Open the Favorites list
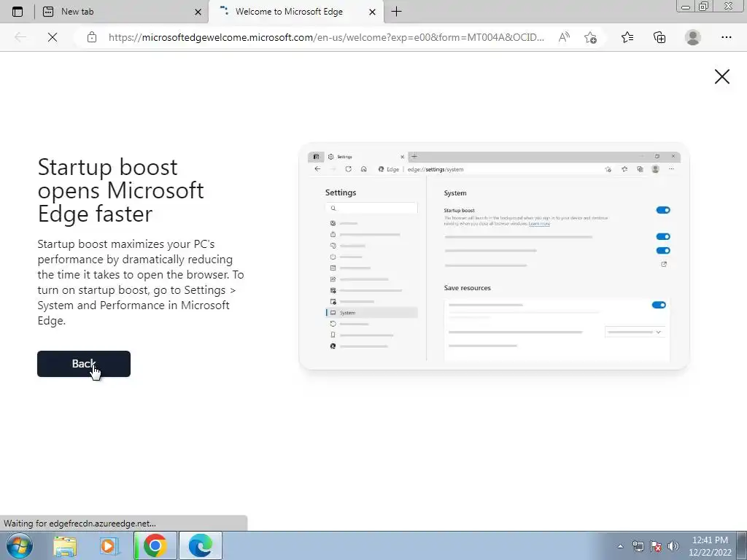This screenshot has height=560, width=747. pos(627,37)
